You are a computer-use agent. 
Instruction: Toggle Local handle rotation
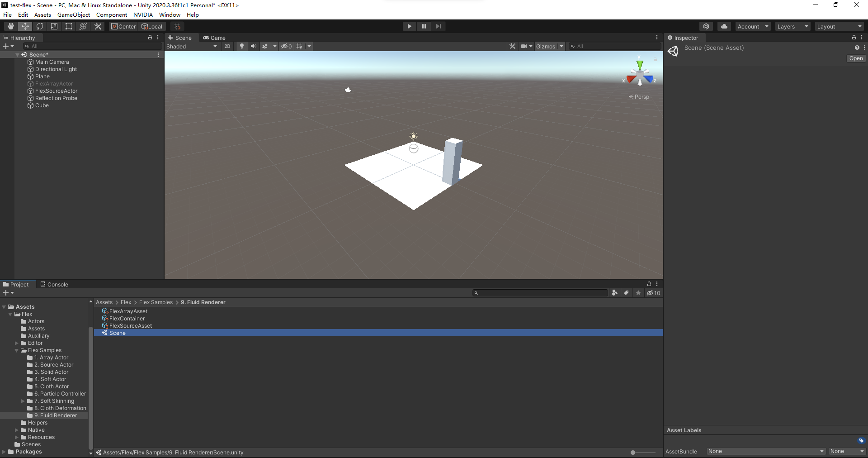click(x=152, y=26)
